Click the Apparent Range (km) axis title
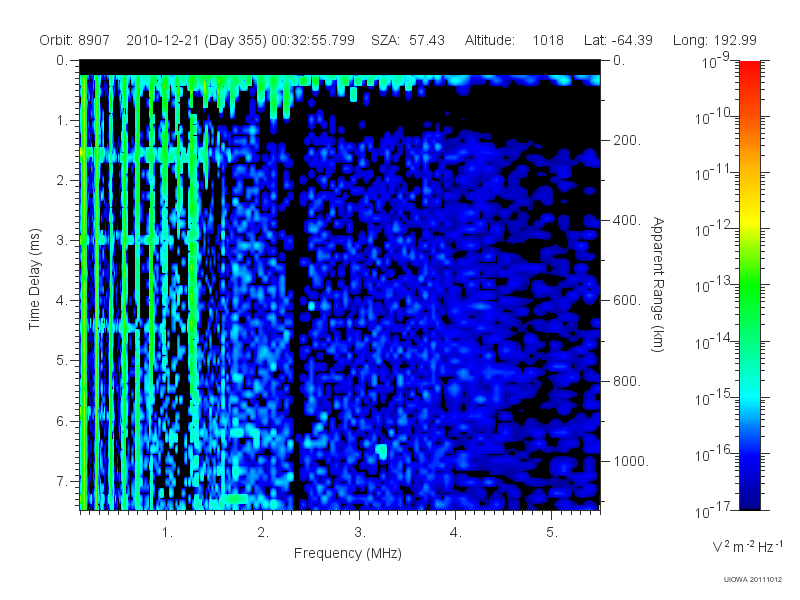This screenshot has width=800, height=600. click(x=658, y=284)
